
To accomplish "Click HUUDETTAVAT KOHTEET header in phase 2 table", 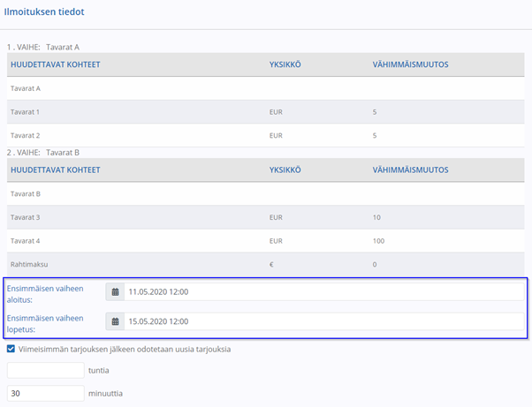I will (x=56, y=170).
